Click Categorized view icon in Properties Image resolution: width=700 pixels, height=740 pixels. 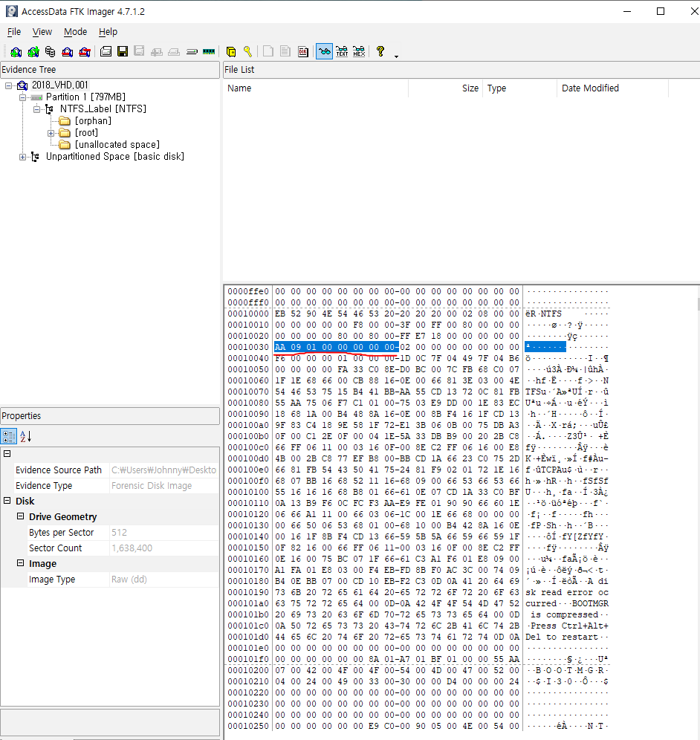8,436
